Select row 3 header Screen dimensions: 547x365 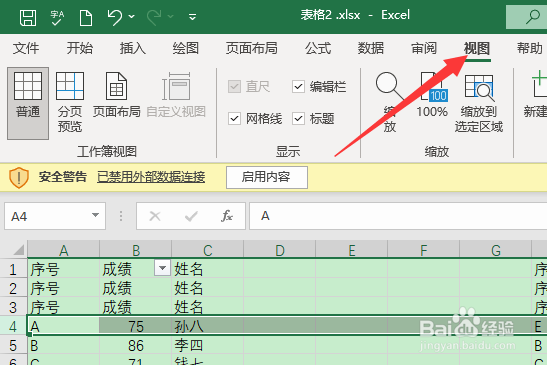[x=13, y=307]
